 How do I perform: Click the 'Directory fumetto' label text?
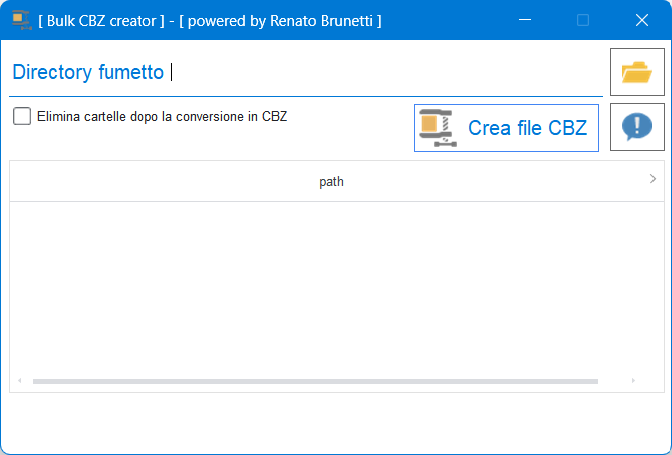[88, 72]
